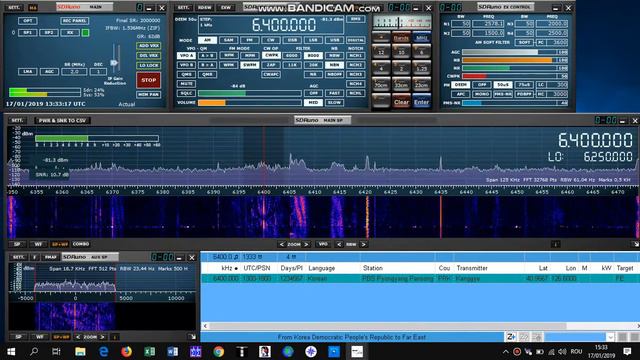Click the STOP button
Screen dimensions: 640x360
[149, 80]
